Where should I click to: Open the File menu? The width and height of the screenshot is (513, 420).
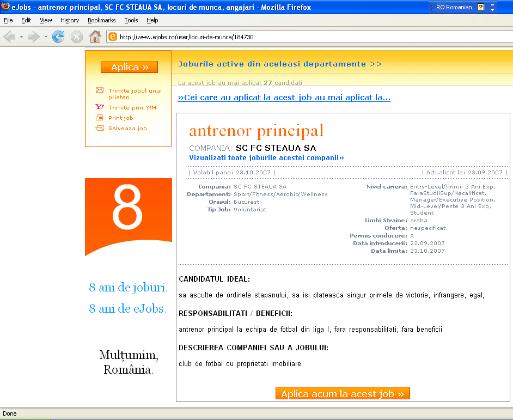tap(8, 20)
